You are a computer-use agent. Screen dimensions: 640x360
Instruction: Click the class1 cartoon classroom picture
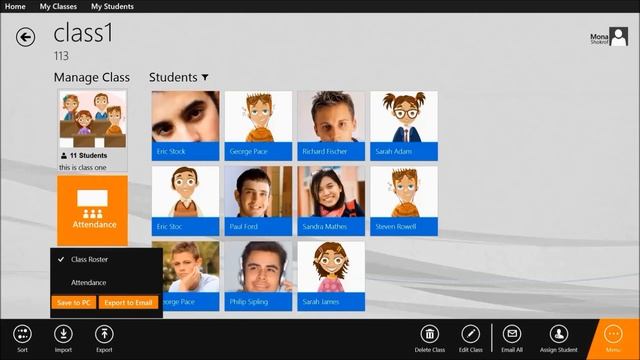(93, 119)
